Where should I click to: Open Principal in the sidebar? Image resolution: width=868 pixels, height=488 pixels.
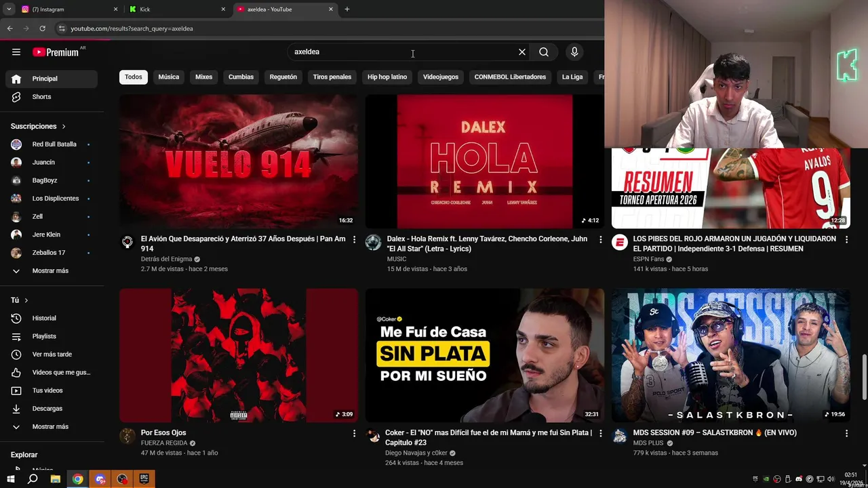point(52,79)
